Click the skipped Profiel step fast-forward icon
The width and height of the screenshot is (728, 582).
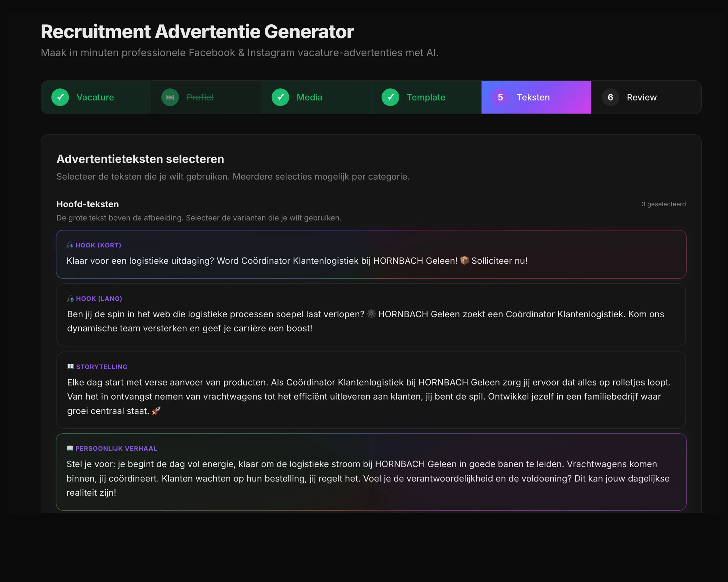pyautogui.click(x=170, y=97)
